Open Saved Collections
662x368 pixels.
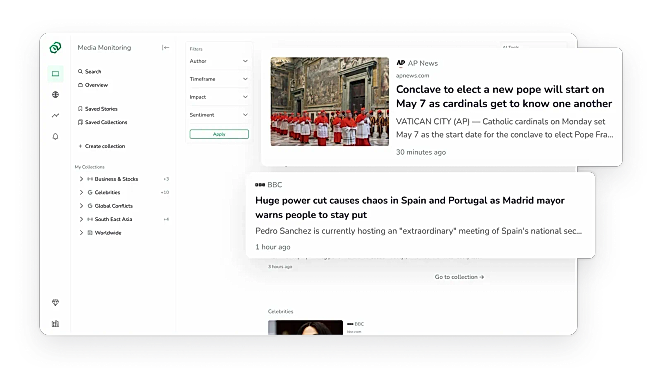[106, 122]
